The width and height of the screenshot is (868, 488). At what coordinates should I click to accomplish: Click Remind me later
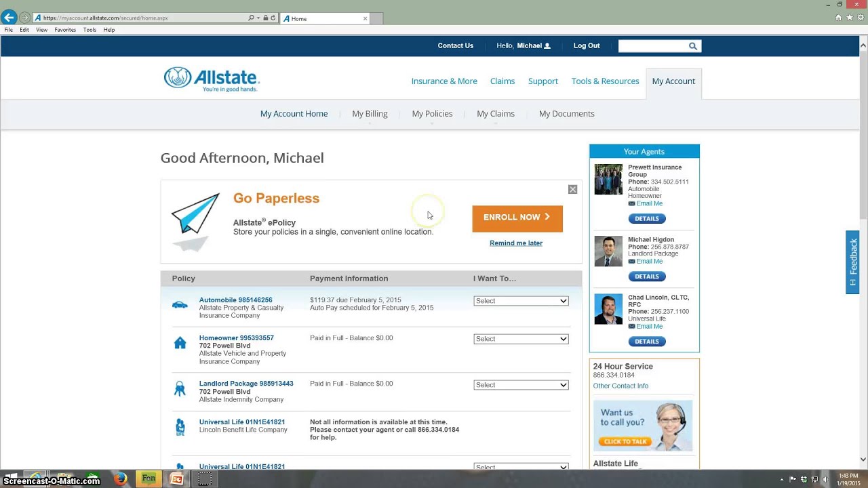516,243
